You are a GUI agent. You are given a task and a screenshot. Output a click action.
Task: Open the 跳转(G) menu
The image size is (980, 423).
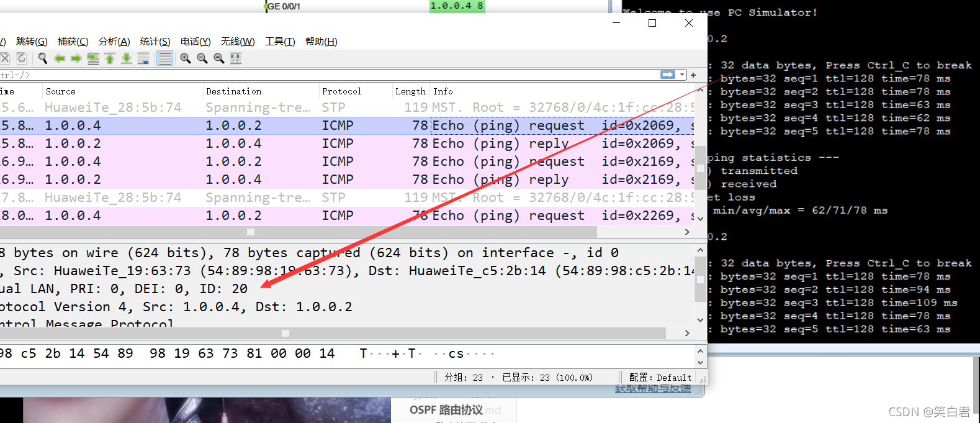[32, 42]
